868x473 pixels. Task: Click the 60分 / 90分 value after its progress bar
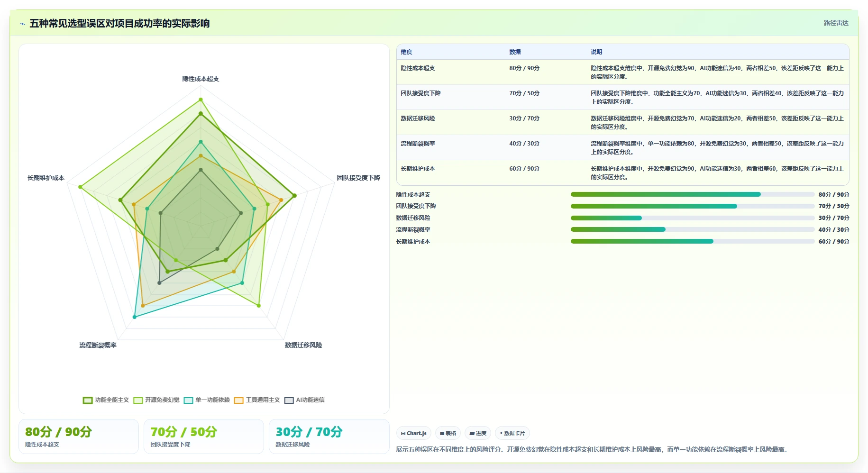(x=834, y=242)
